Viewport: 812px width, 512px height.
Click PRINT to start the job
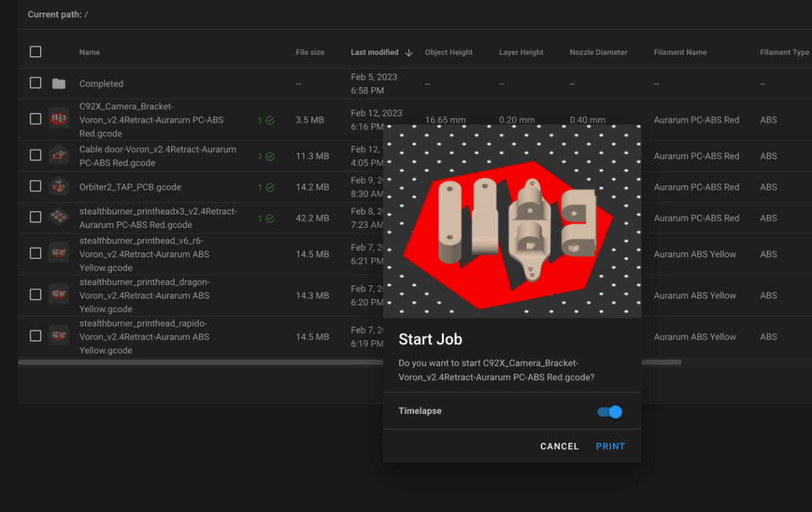tap(610, 446)
